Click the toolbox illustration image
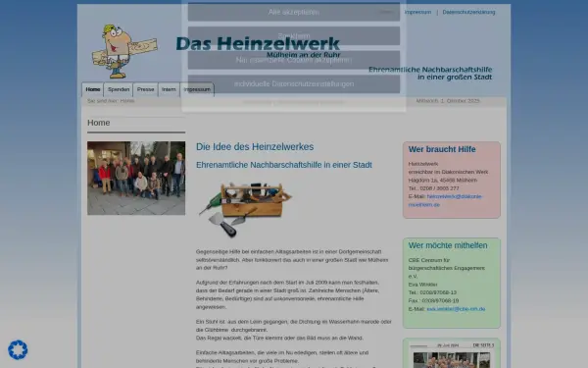 click(245, 209)
